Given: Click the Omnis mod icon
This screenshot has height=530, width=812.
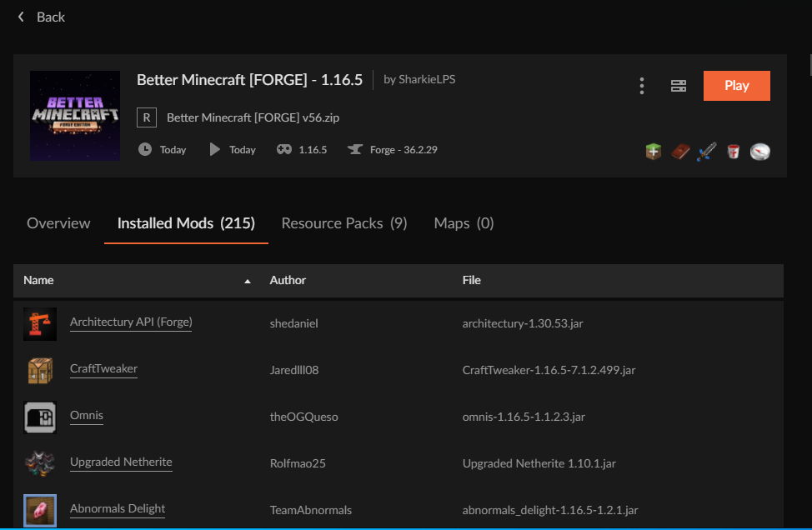Looking at the screenshot, I should click(x=40, y=417).
